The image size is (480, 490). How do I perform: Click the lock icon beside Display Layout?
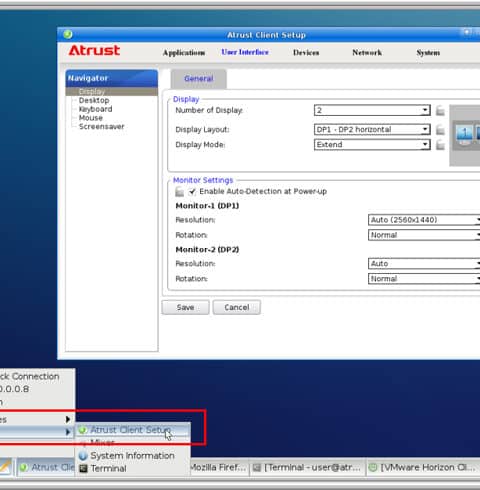[440, 129]
